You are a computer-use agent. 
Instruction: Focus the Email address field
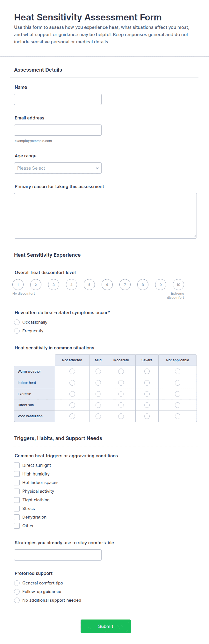[x=58, y=130]
